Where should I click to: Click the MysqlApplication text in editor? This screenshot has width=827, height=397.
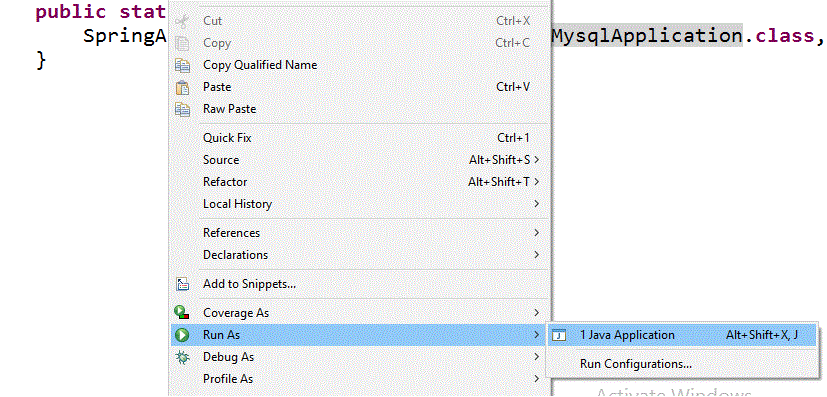point(647,35)
